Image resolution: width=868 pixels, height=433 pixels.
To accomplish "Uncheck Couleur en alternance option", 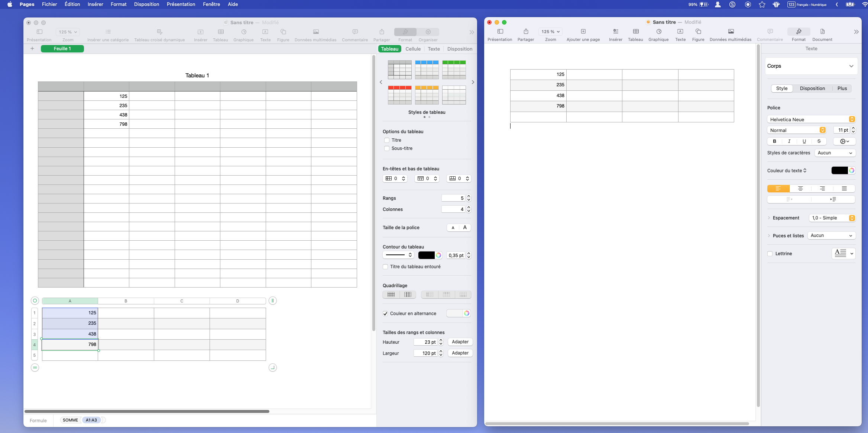I will coord(385,314).
